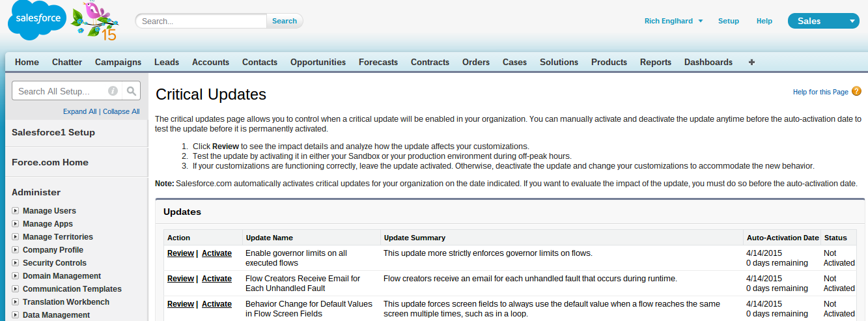This screenshot has height=321, width=868.
Task: Click the info icon in Setup search box
Action: click(113, 91)
